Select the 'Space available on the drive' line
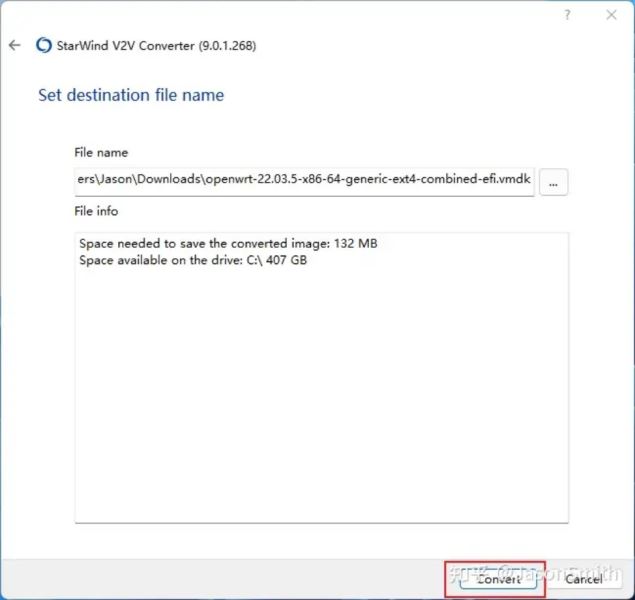The image size is (635, 600). coord(191,261)
